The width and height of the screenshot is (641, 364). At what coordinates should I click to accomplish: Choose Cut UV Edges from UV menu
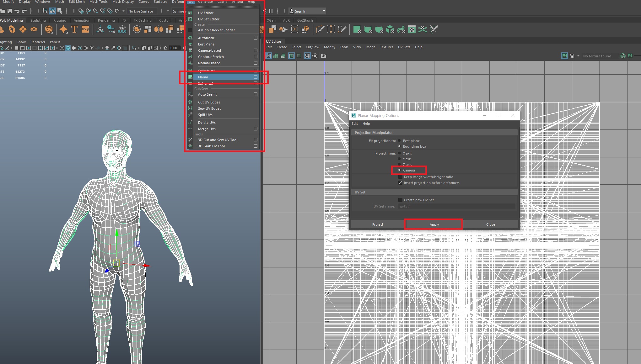pos(209,102)
